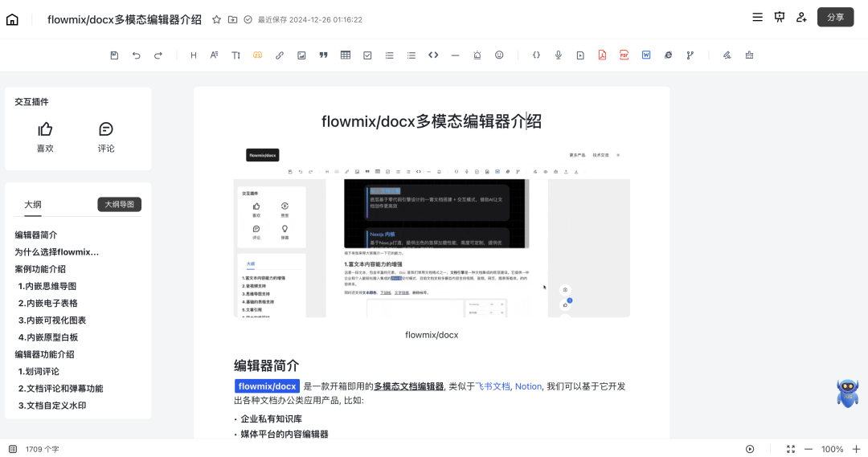Click the signature pen icon

click(727, 55)
